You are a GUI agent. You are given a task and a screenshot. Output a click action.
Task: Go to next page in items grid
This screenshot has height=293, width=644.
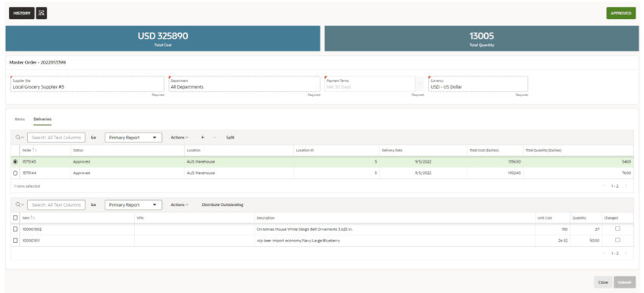click(626, 253)
